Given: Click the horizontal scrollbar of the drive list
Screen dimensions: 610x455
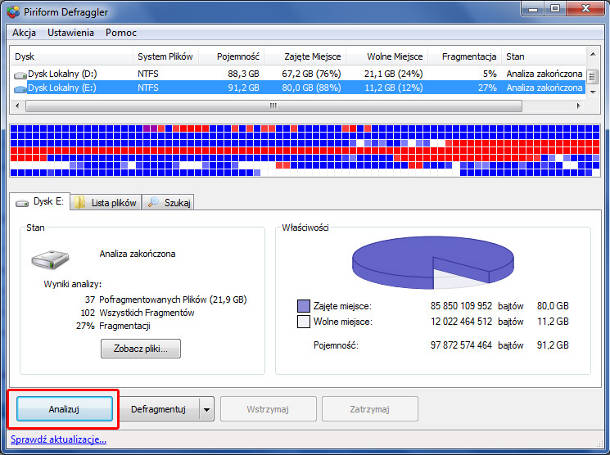Looking at the screenshot, I should 273,106.
